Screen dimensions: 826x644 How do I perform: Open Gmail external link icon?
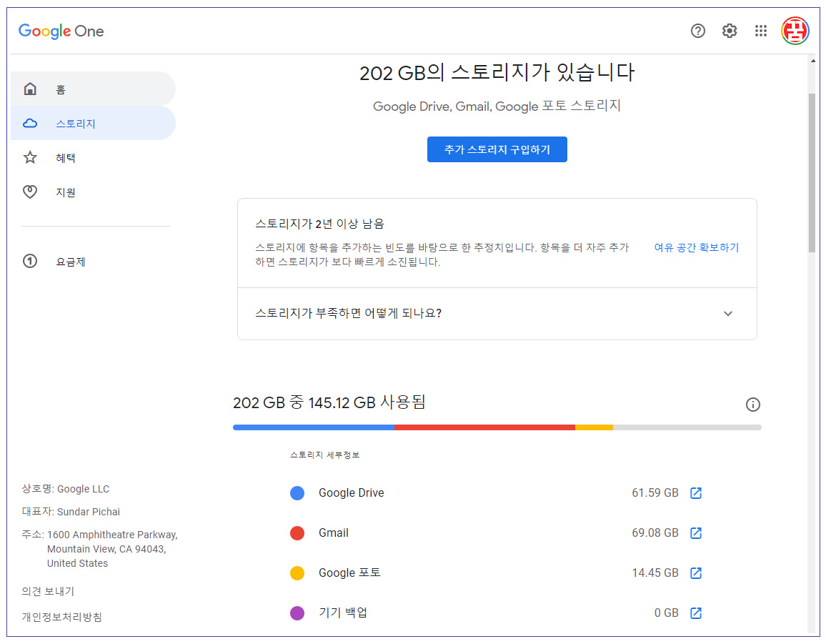point(696,532)
